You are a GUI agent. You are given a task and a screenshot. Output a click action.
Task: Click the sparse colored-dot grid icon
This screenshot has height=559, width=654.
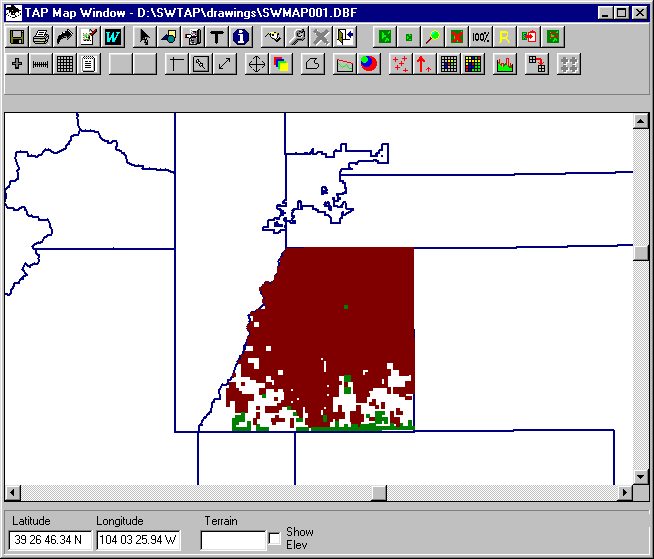click(448, 64)
